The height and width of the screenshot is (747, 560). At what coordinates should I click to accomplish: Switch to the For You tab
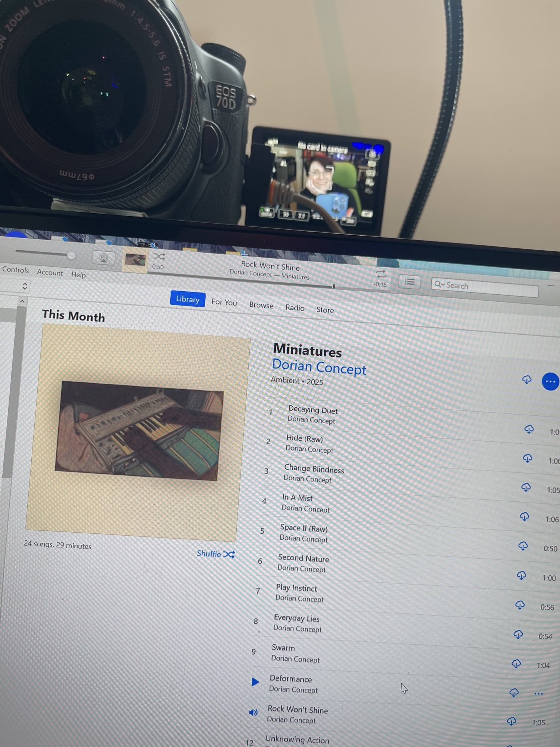point(224,302)
